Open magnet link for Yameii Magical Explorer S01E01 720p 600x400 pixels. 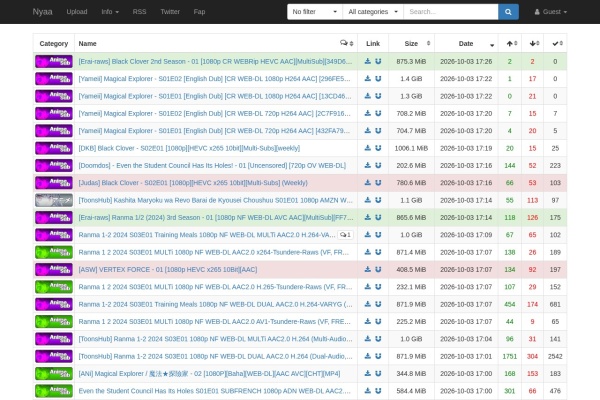point(378,131)
